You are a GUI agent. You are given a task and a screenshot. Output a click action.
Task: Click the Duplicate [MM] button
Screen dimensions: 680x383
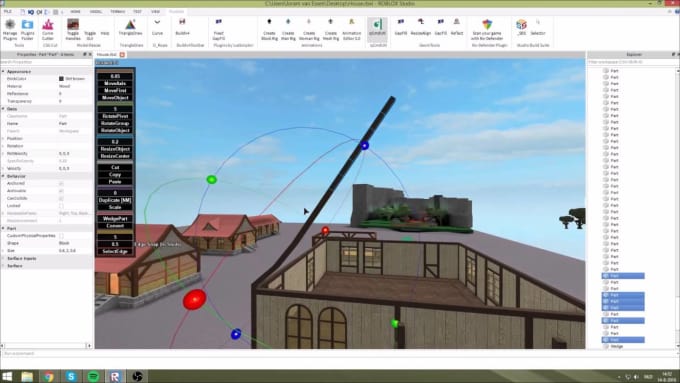coord(115,200)
